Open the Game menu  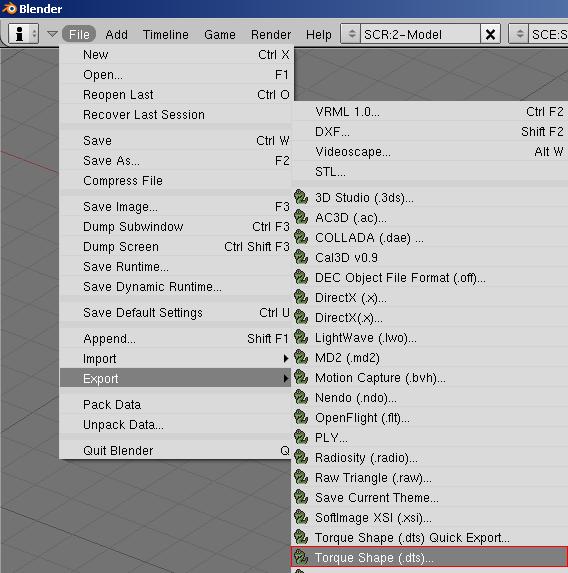click(220, 34)
